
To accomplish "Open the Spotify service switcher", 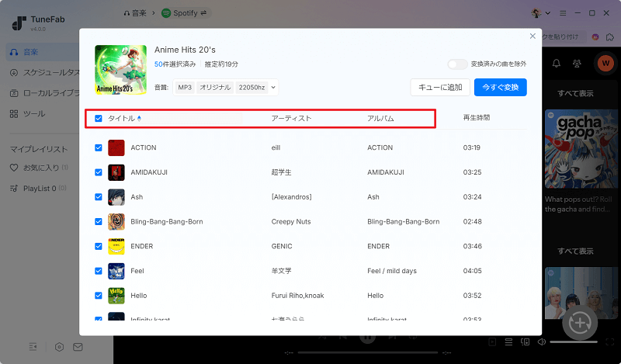I will click(185, 13).
